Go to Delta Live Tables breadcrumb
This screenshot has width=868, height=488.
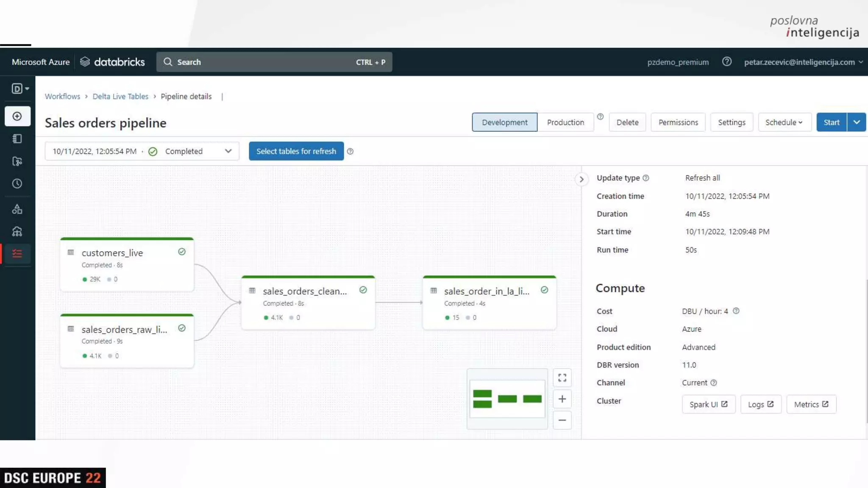pyautogui.click(x=120, y=97)
